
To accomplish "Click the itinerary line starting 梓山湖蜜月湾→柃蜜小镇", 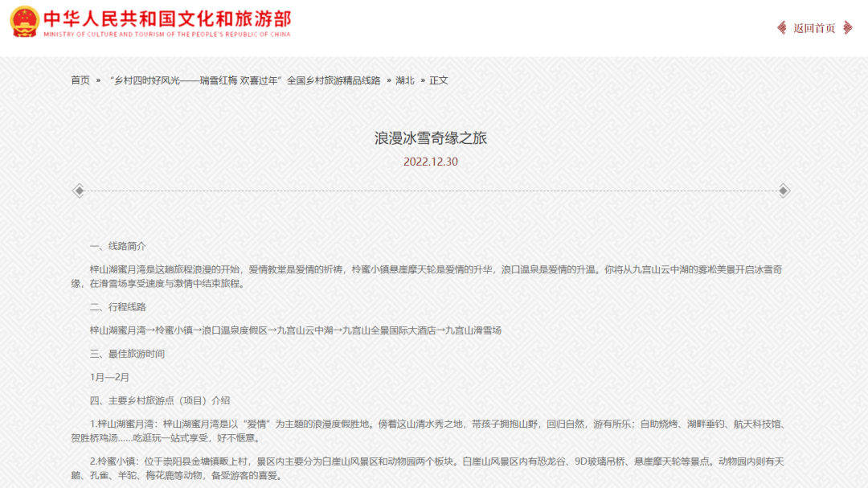I will 296,330.
